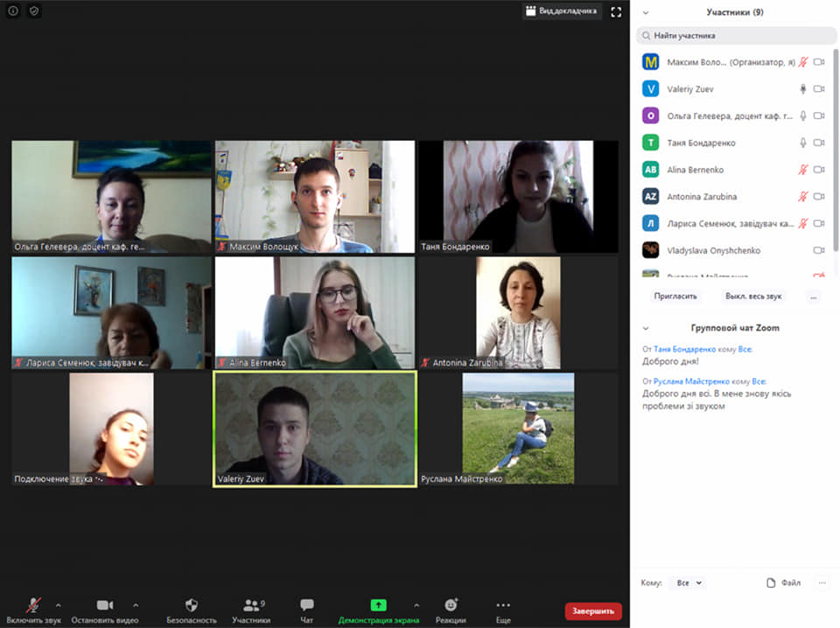Open the Reactions (Реакции) emoji icon

pos(451,605)
